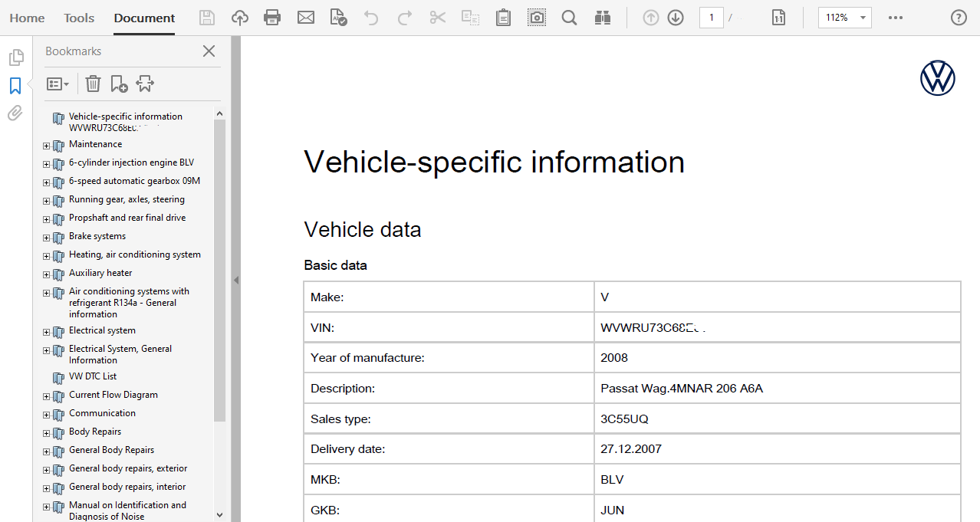The image size is (980, 522).
Task: Collapse the navigation panel arrow handle
Action: coord(236,280)
